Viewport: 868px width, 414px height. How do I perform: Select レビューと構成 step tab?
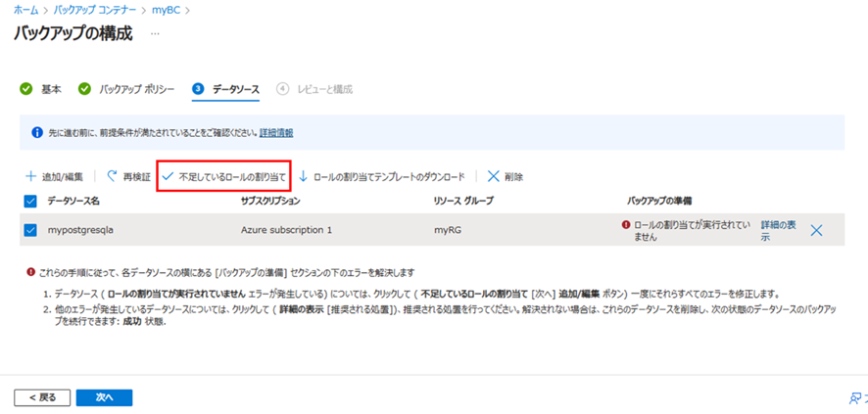(x=324, y=89)
